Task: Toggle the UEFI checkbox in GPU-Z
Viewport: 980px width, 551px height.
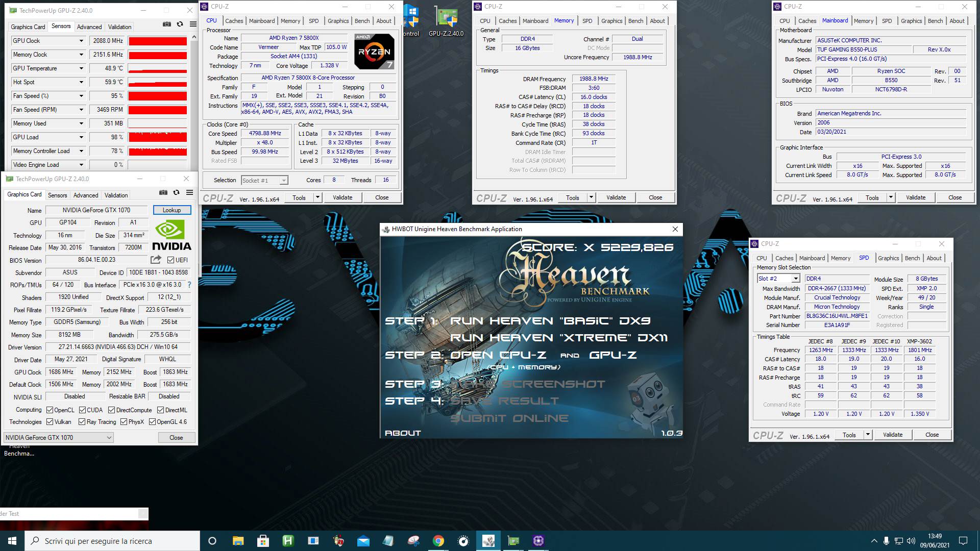Action: point(171,260)
